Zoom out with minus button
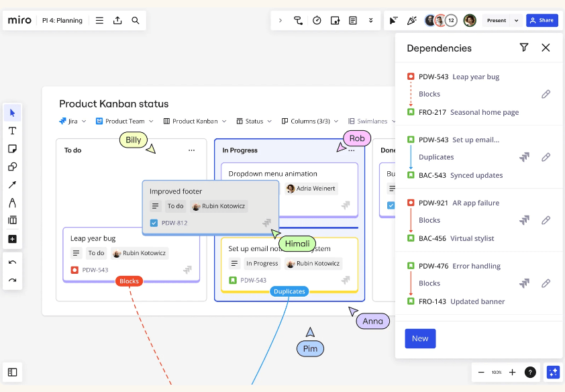 (481, 372)
